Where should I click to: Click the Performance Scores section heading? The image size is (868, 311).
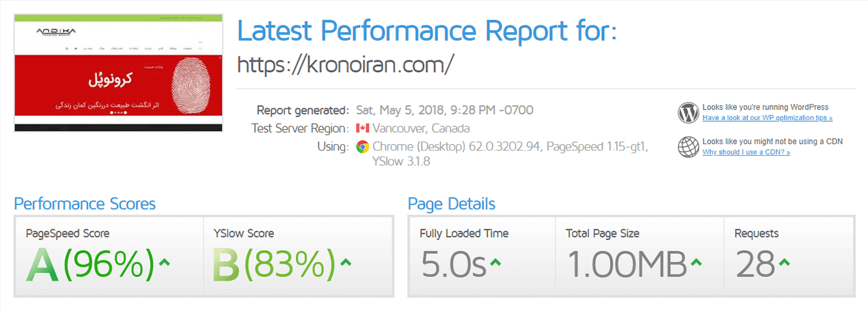[x=85, y=204]
